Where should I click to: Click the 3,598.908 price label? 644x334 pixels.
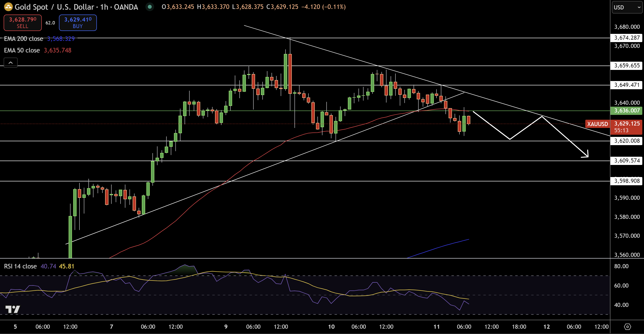point(627,181)
